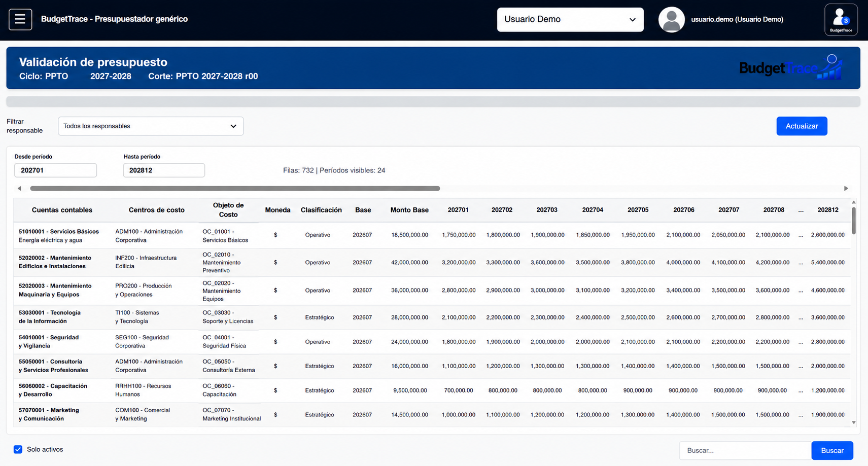The width and height of the screenshot is (868, 466).
Task: Expand hidden periods via ellipsis column header
Action: (x=801, y=210)
